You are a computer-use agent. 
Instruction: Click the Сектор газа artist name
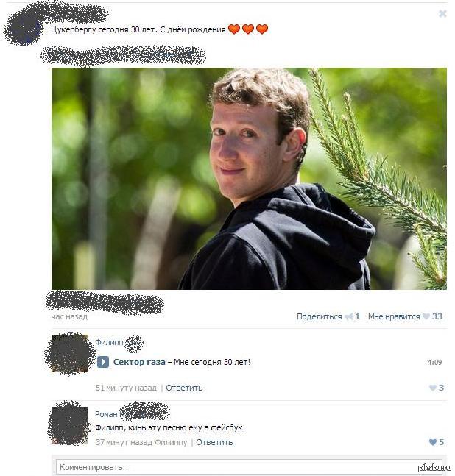[139, 362]
